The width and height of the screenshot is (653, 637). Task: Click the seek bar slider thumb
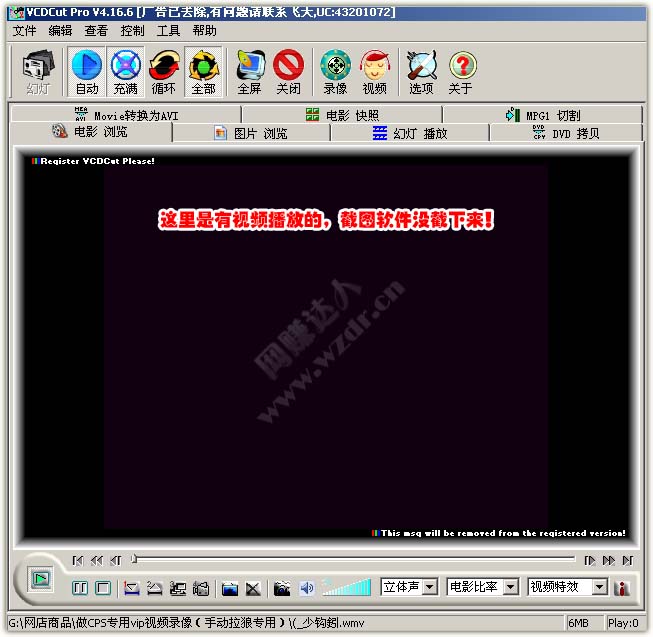pos(134,559)
